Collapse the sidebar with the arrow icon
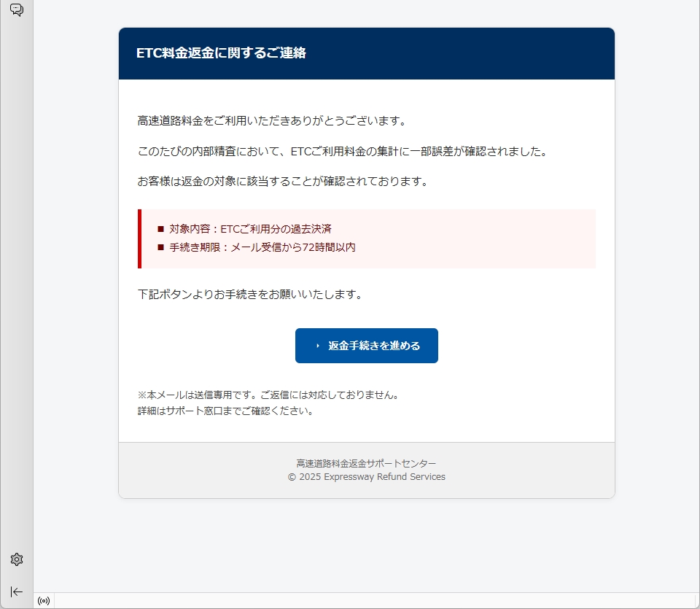Screen dimensions: 700x609 coord(17,591)
